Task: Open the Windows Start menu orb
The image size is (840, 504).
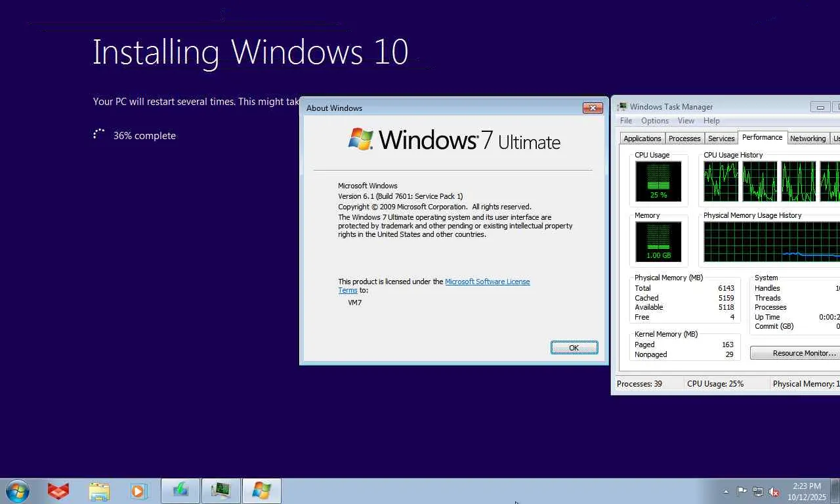Action: tap(17, 491)
